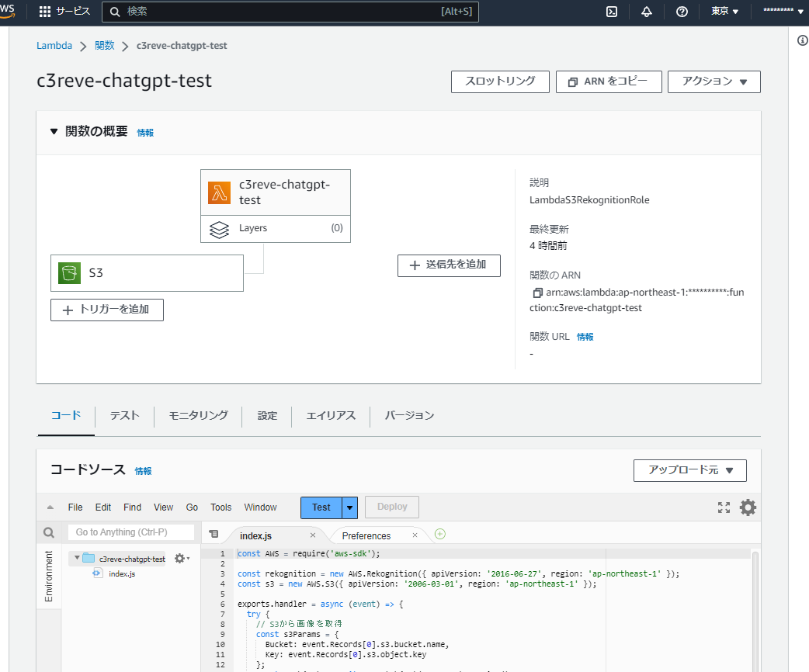809x672 pixels.
Task: Open editor settings gear icon
Action: pos(748,507)
